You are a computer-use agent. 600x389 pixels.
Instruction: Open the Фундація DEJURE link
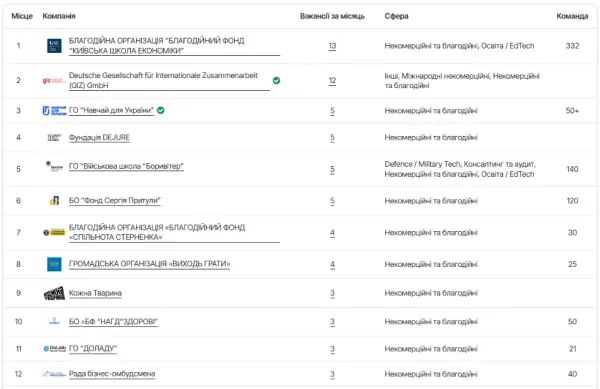coord(99,138)
